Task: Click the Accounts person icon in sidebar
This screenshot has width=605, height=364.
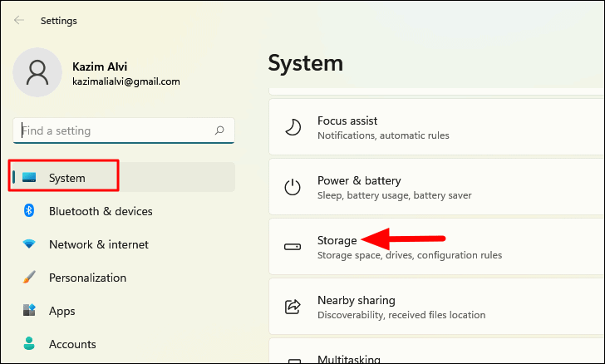Action: 29,343
